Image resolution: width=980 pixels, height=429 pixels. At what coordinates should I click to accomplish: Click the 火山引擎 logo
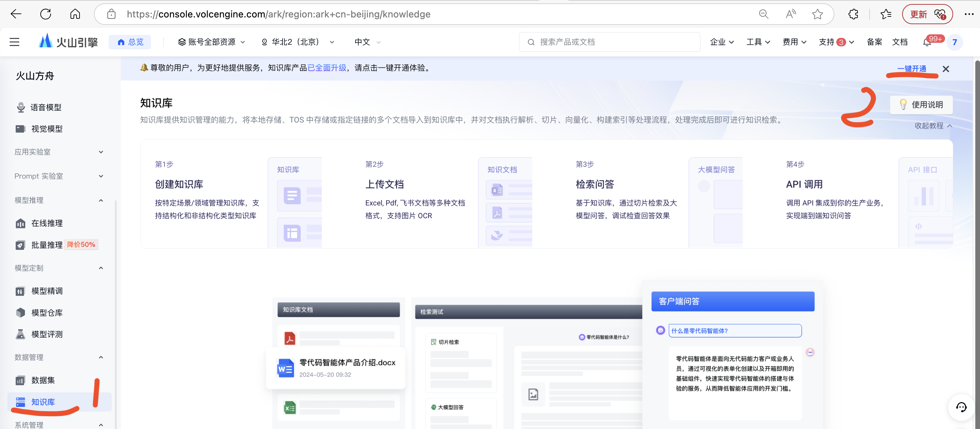click(x=68, y=42)
